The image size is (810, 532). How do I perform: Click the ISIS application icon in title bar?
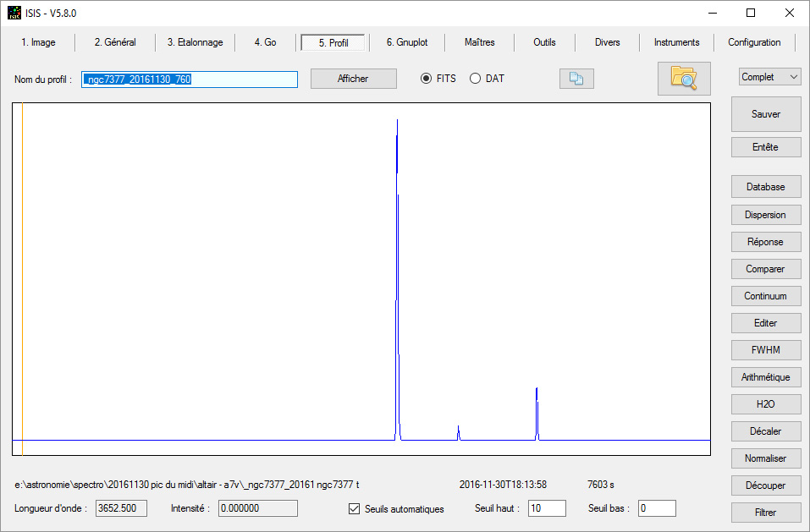click(x=14, y=13)
